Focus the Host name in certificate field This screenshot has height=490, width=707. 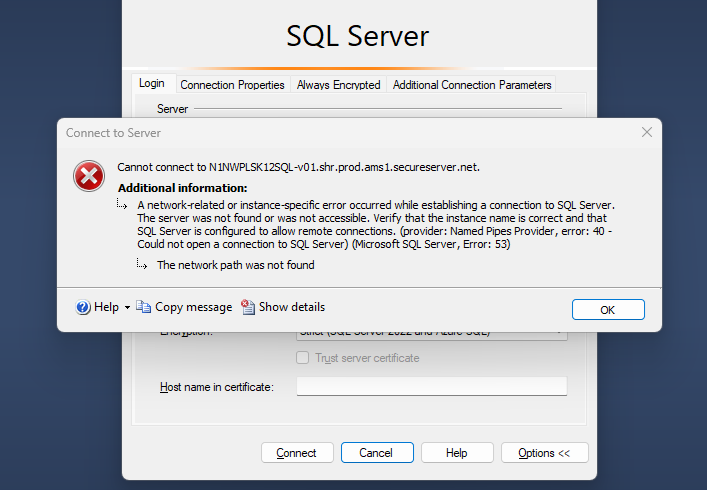(432, 386)
